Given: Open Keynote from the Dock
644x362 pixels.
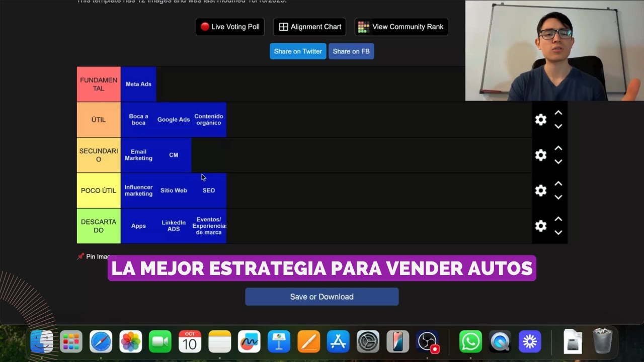Looking at the screenshot, I should (279, 342).
